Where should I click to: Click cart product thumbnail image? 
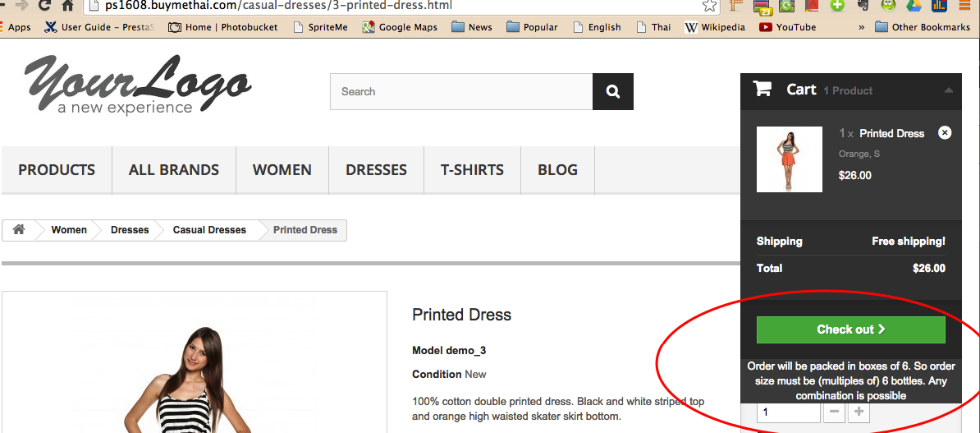pos(790,159)
